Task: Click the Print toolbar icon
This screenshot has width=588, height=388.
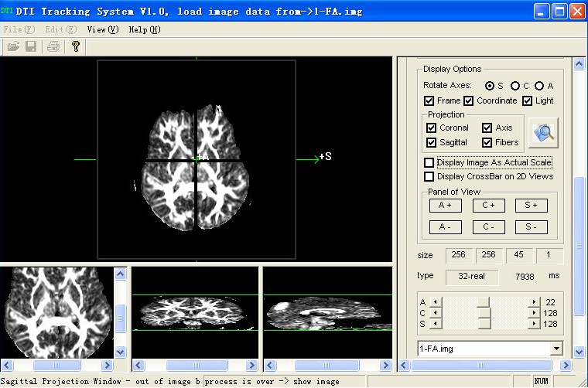Action: click(x=53, y=46)
